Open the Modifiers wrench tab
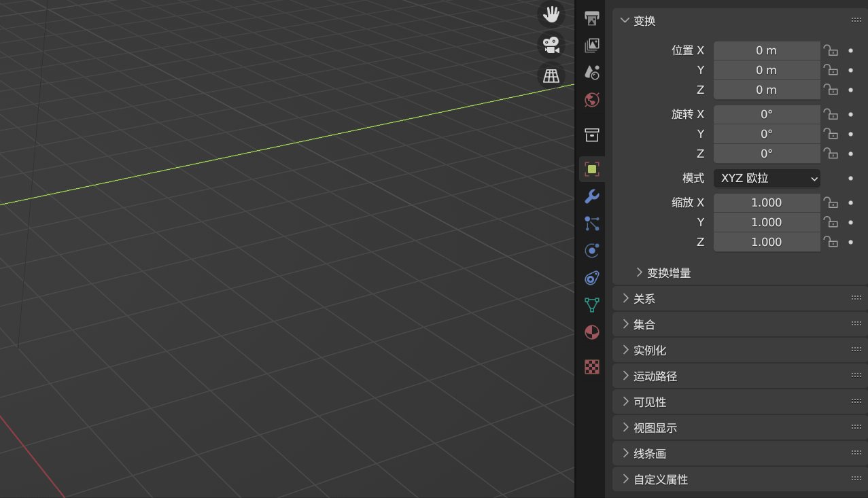 [x=592, y=196]
